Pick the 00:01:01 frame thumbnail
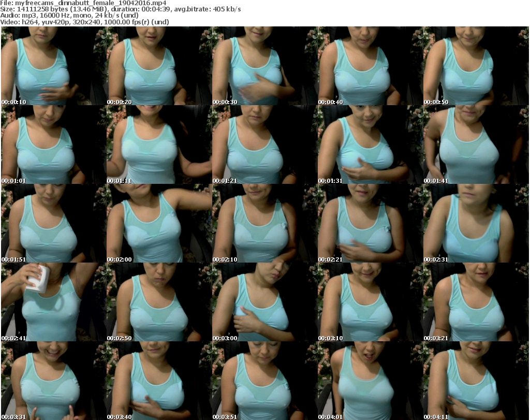Image resolution: width=530 pixels, height=420 pixels. pos(54,144)
